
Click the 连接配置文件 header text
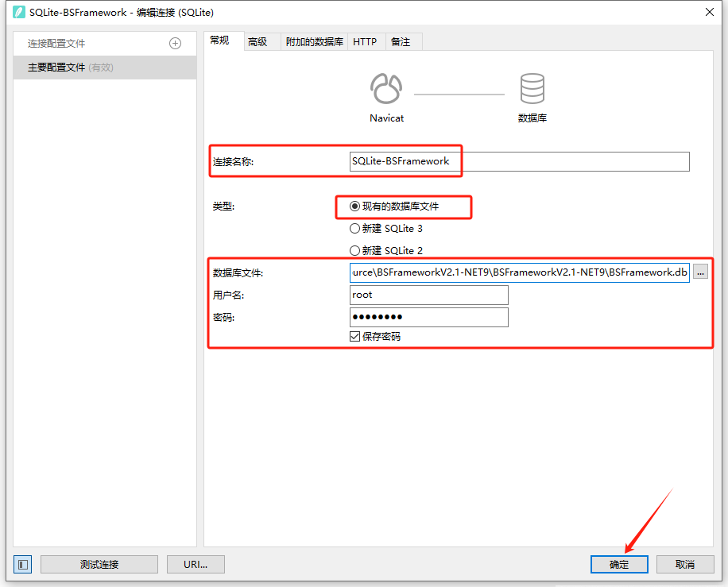[56, 44]
